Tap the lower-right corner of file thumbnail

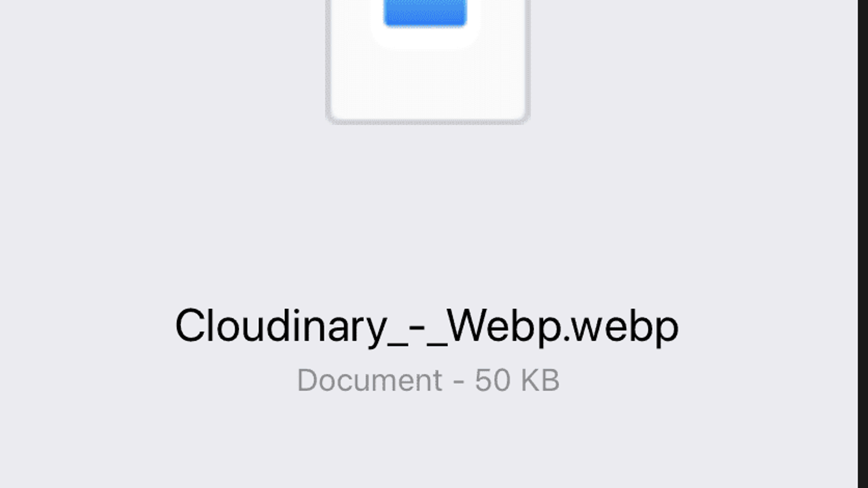524,118
